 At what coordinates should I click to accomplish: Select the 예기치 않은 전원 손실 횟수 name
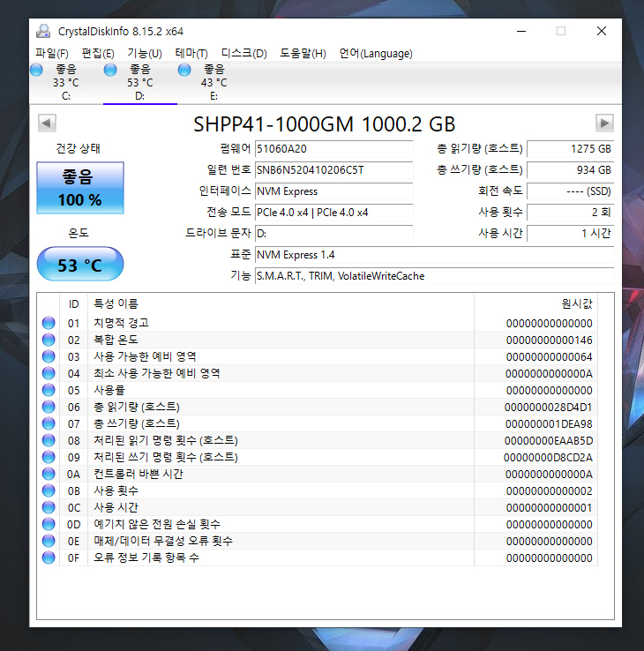pos(157,524)
